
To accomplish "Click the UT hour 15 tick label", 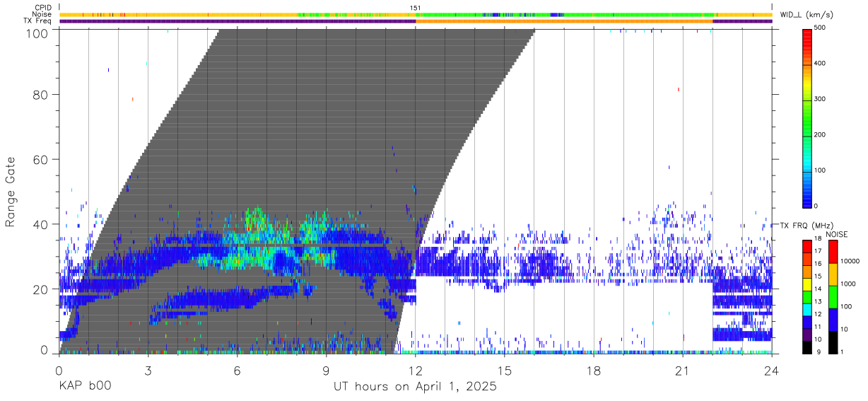I will pos(505,371).
